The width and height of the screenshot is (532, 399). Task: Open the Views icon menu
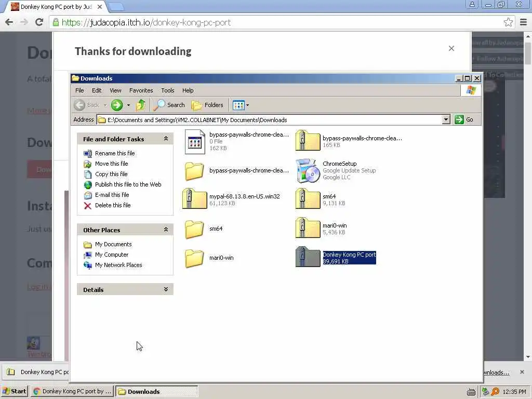238,105
